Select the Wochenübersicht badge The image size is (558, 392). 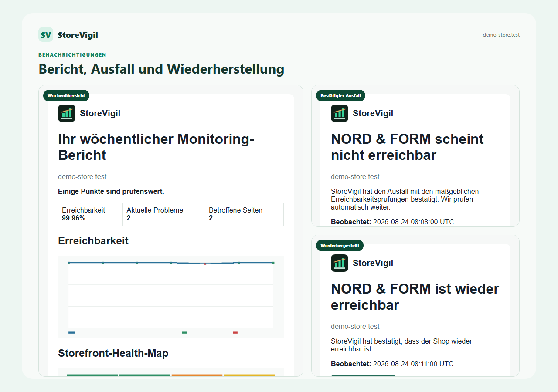click(66, 95)
